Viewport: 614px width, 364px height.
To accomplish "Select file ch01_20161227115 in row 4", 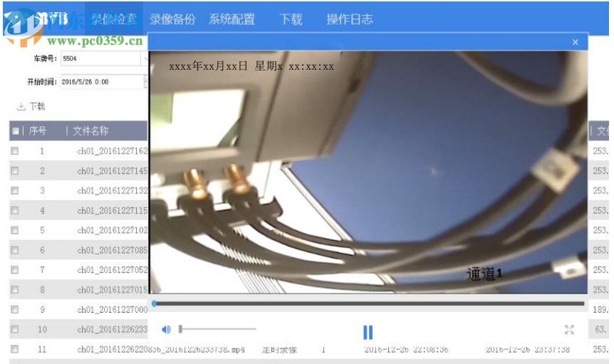I will pos(113,211).
